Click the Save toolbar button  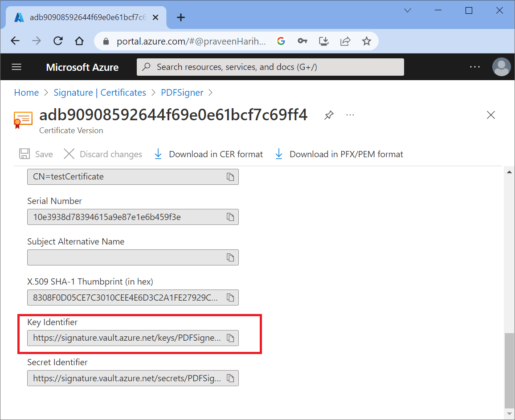pos(36,154)
